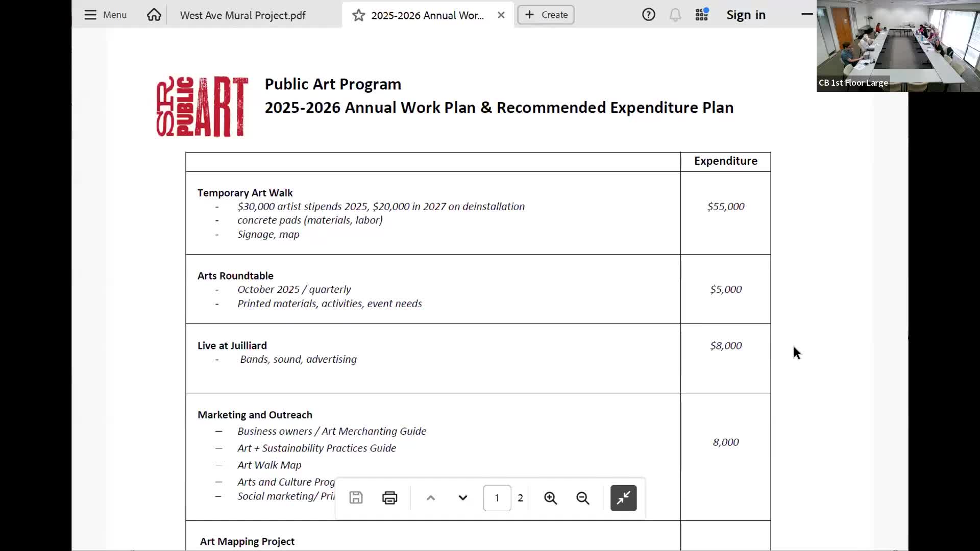The width and height of the screenshot is (980, 551).
Task: Exit full screen with collapse arrows button
Action: pyautogui.click(x=623, y=498)
